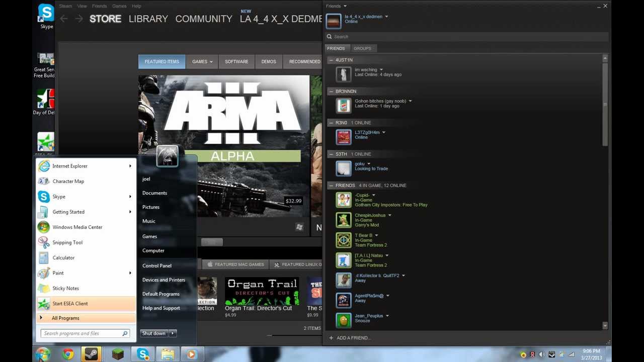The image size is (644, 362).
Task: Click friends list scroll down arrow
Action: pyautogui.click(x=605, y=326)
